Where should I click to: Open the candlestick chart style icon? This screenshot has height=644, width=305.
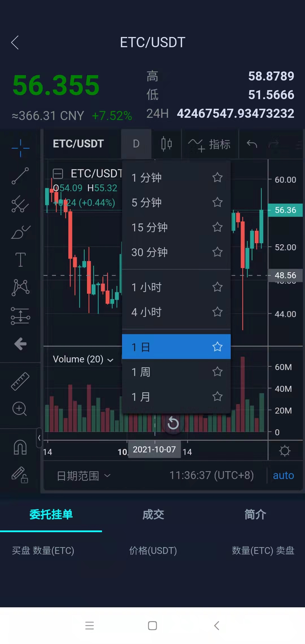pos(166,144)
